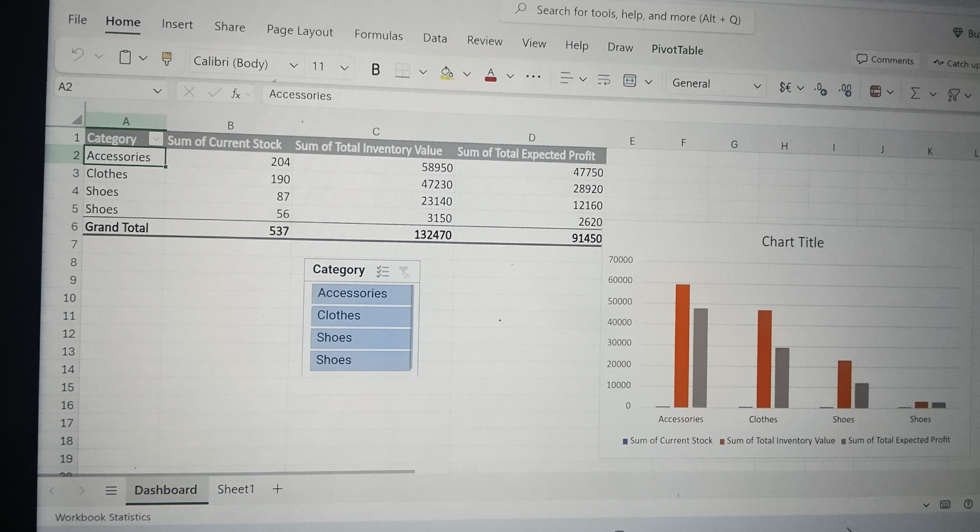Click the Paste clipboard icon
Screen dimensions: 980x532
click(125, 57)
